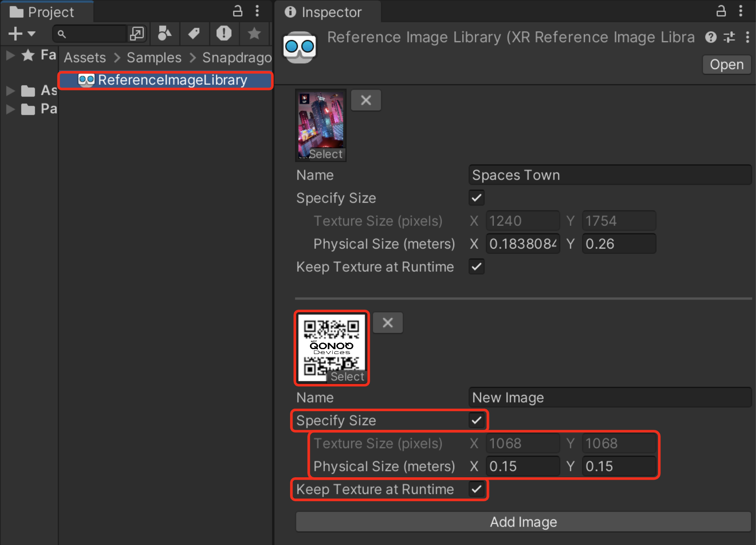Toggle Specify Size for Spaces Town
Screen dimensions: 756x545
[x=476, y=198]
